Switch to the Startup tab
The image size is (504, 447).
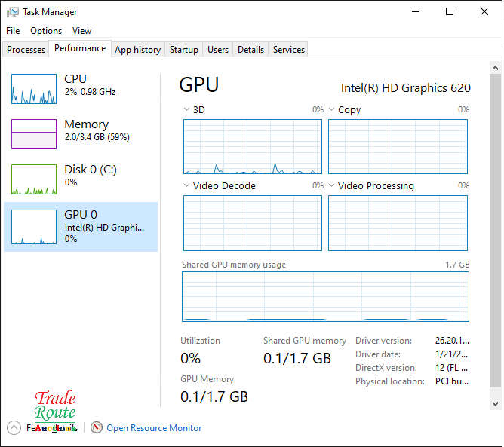(183, 50)
